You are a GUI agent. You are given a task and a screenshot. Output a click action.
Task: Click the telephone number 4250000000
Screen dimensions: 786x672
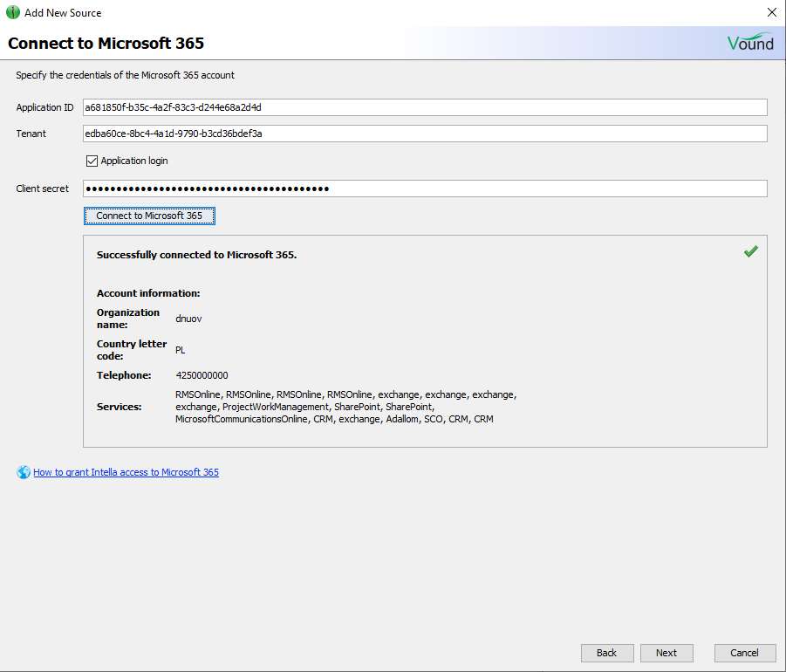click(202, 375)
